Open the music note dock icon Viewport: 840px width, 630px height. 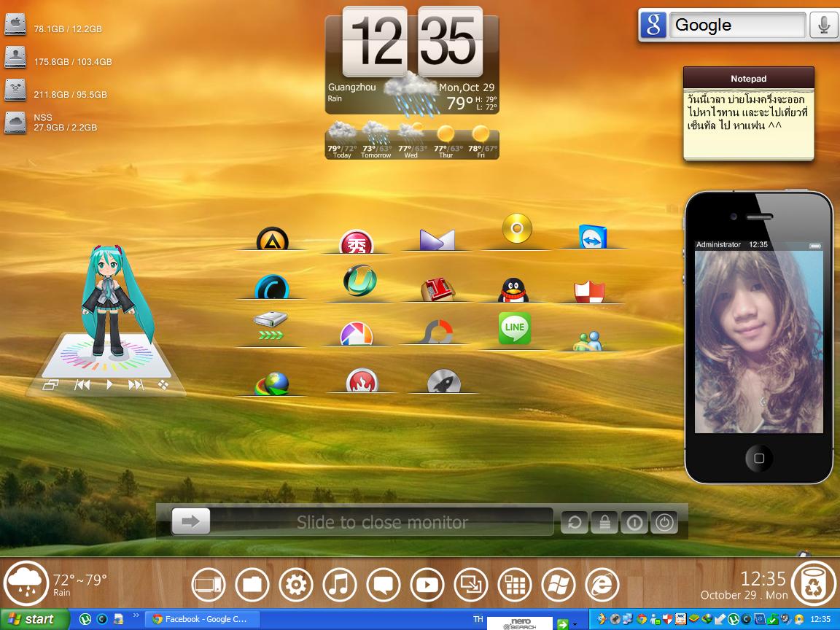(x=340, y=584)
